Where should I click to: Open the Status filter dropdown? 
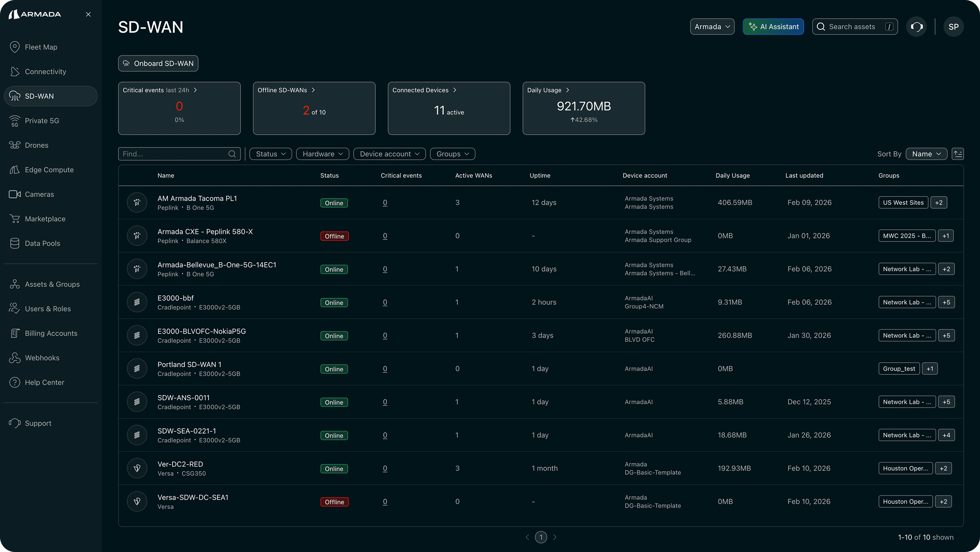click(x=270, y=154)
